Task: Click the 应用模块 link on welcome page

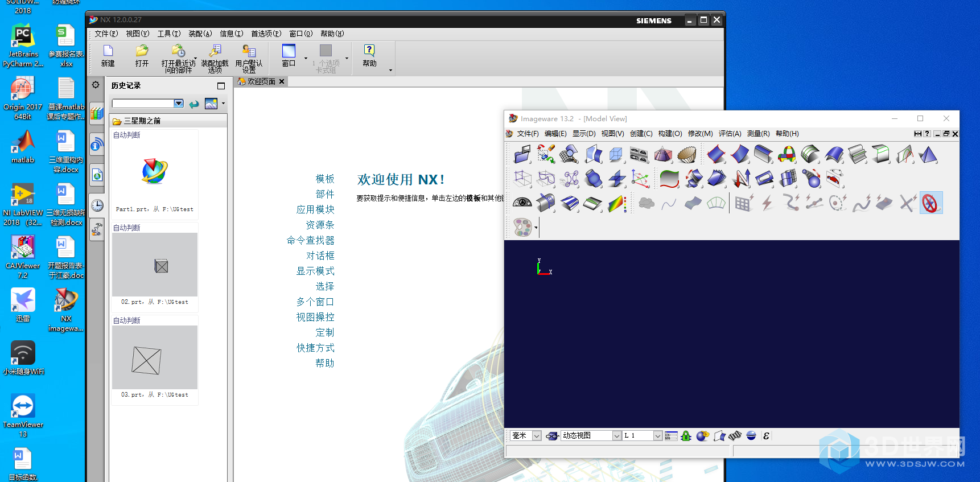Action: (x=315, y=209)
